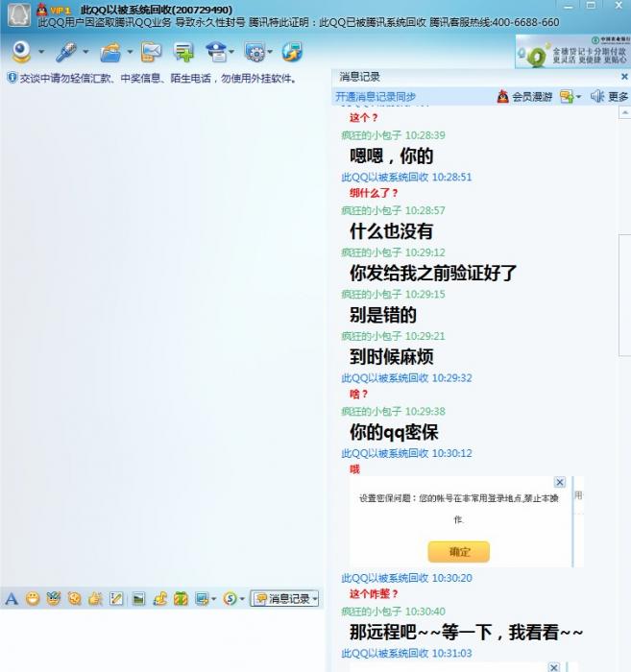Screen dimensions: 631x672
Task: Open the smiley emoticon picker
Action: click(33, 598)
